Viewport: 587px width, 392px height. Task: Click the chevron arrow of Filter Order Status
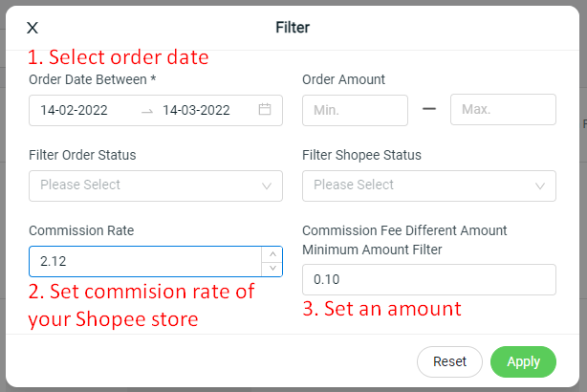coord(267,186)
